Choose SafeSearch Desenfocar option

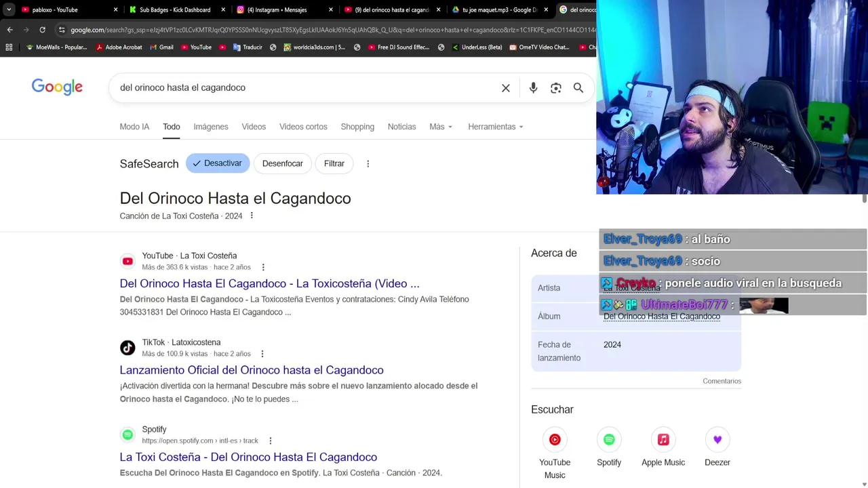(x=283, y=163)
